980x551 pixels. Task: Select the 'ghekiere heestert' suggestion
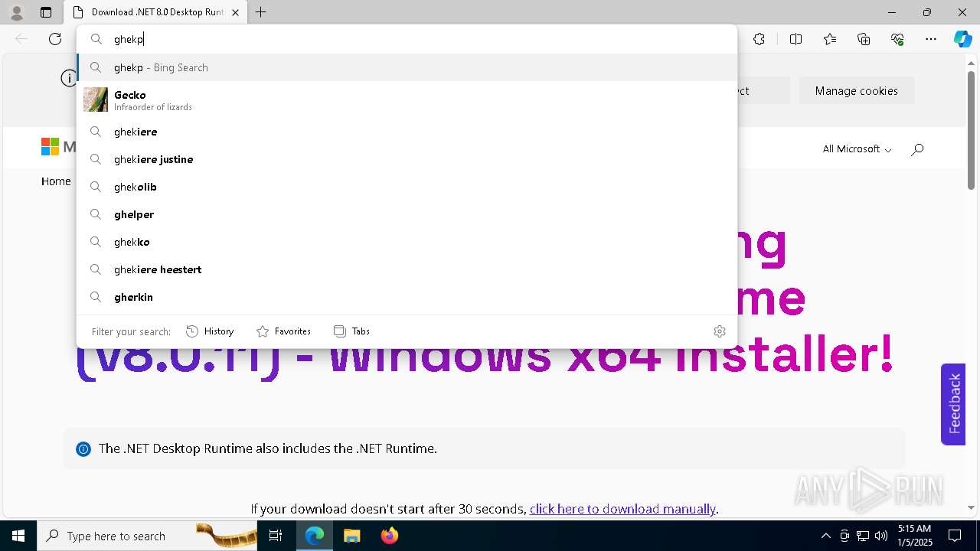pyautogui.click(x=407, y=269)
